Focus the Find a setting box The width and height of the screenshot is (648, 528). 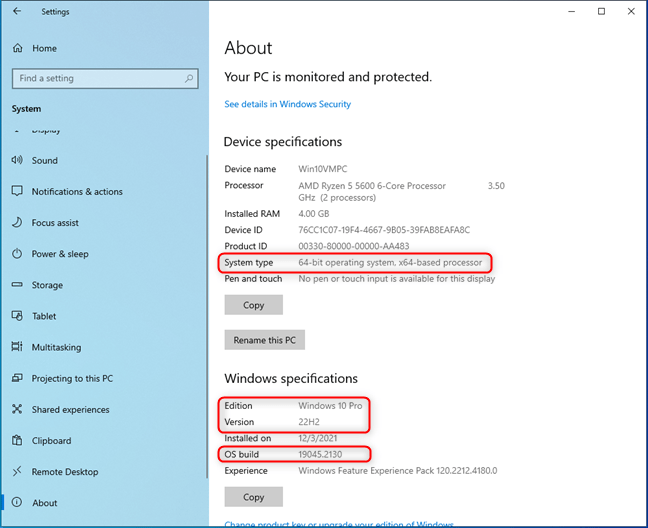tap(105, 78)
